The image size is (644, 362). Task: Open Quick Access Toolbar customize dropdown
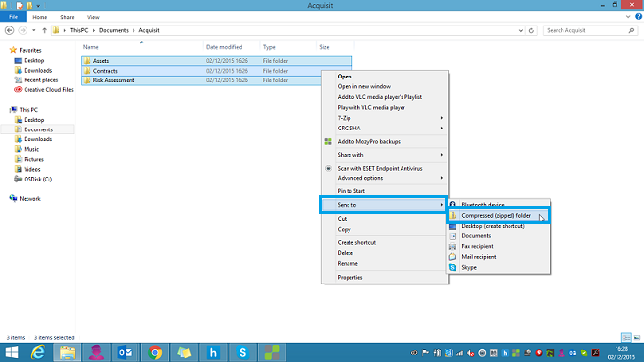click(x=38, y=6)
